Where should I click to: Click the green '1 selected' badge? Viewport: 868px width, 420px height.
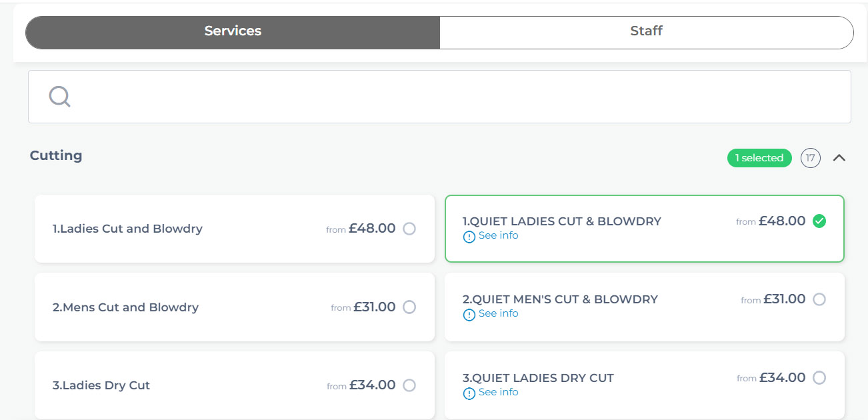point(759,158)
